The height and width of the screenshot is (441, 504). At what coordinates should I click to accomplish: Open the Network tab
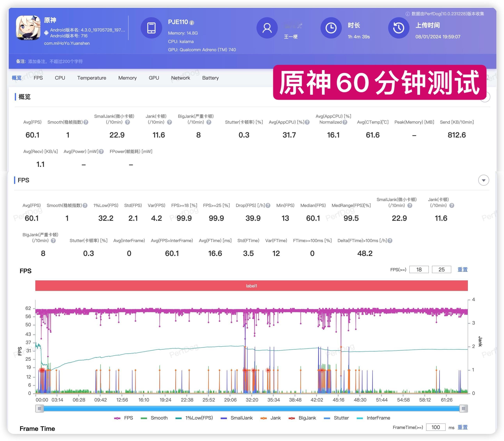180,78
